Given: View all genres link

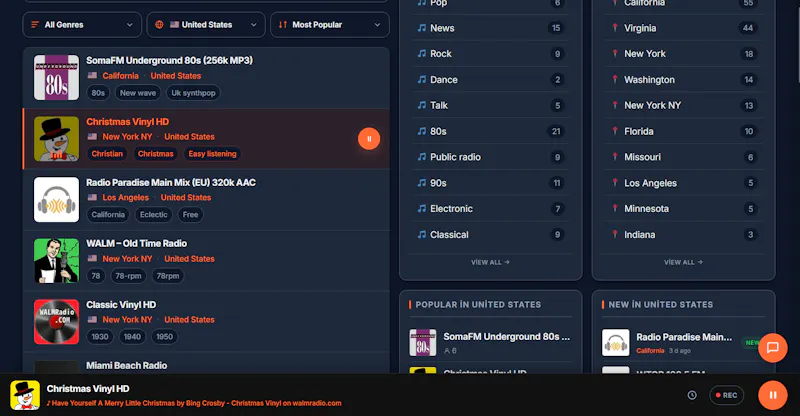Looking at the screenshot, I should tap(490, 262).
